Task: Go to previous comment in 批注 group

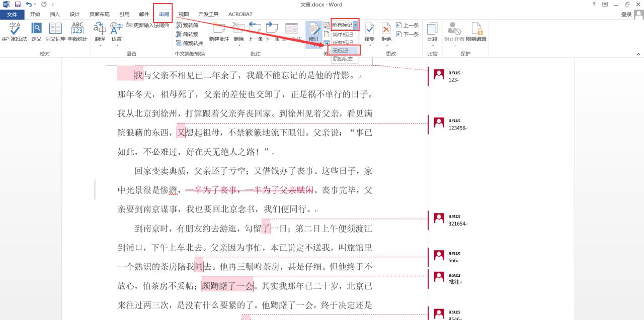Action: pyautogui.click(x=255, y=32)
